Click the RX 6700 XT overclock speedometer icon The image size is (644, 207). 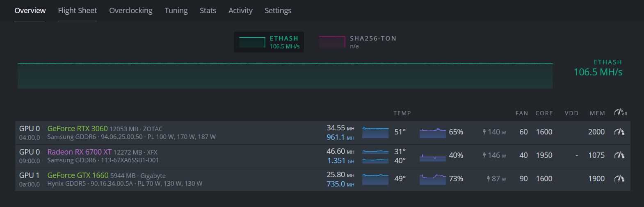tap(619, 155)
